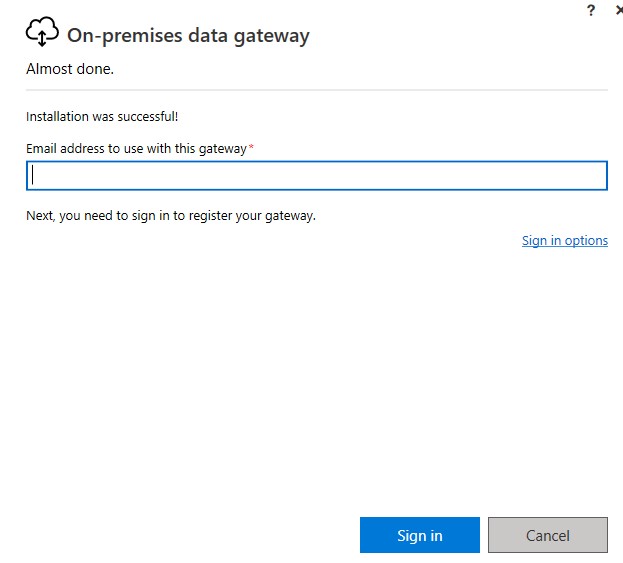Viewport: 623px width, 563px height.
Task: Open help via the question mark icon
Action: (x=591, y=9)
